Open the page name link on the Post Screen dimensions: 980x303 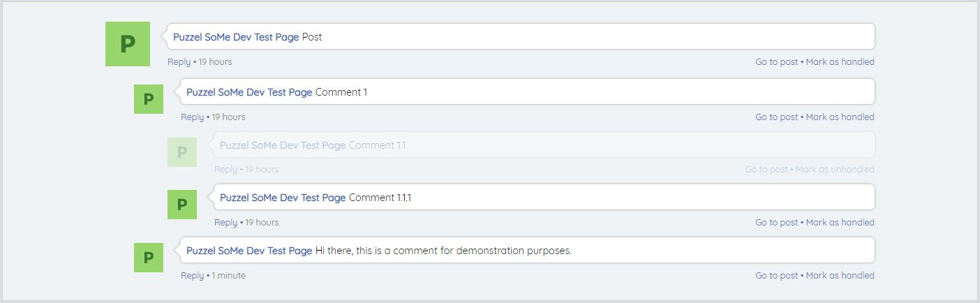pos(236,37)
